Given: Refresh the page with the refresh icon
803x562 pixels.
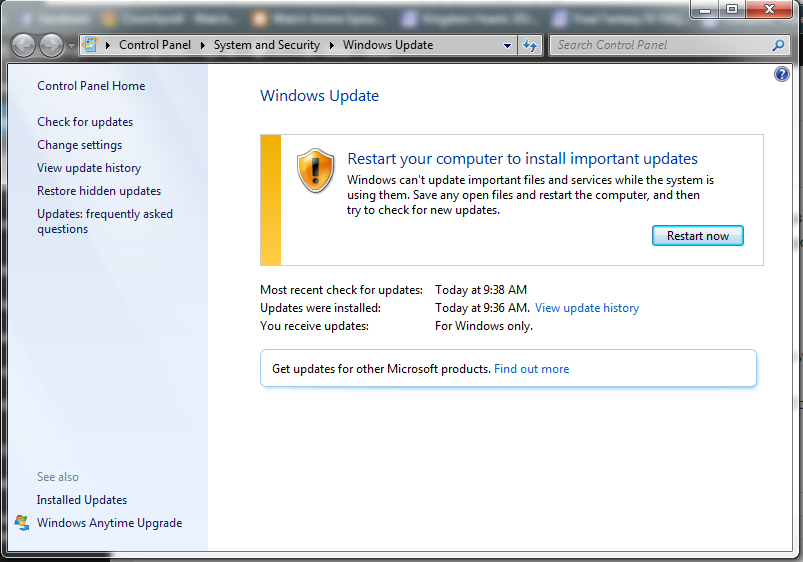Looking at the screenshot, I should tap(530, 46).
